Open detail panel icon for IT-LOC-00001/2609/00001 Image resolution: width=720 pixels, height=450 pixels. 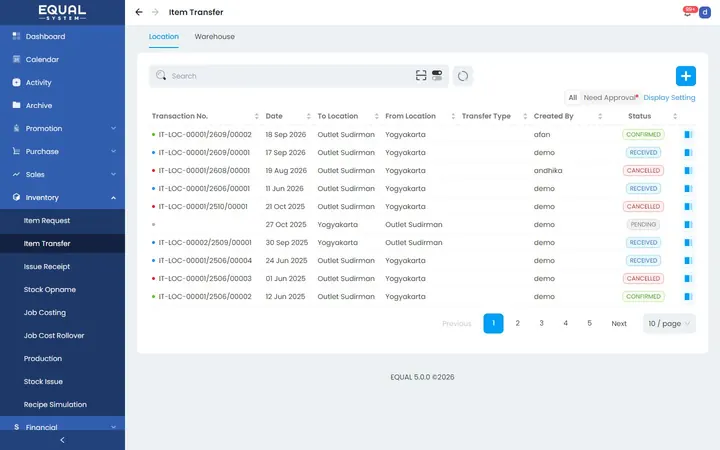point(688,152)
